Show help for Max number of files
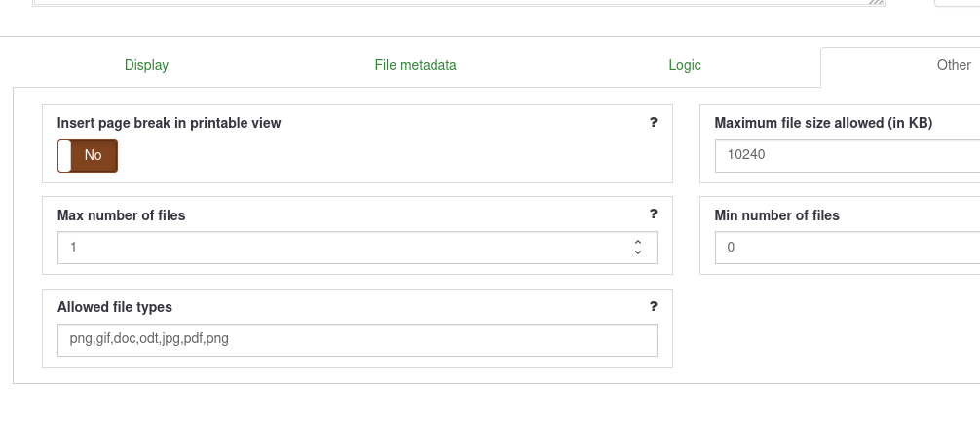 pos(653,214)
